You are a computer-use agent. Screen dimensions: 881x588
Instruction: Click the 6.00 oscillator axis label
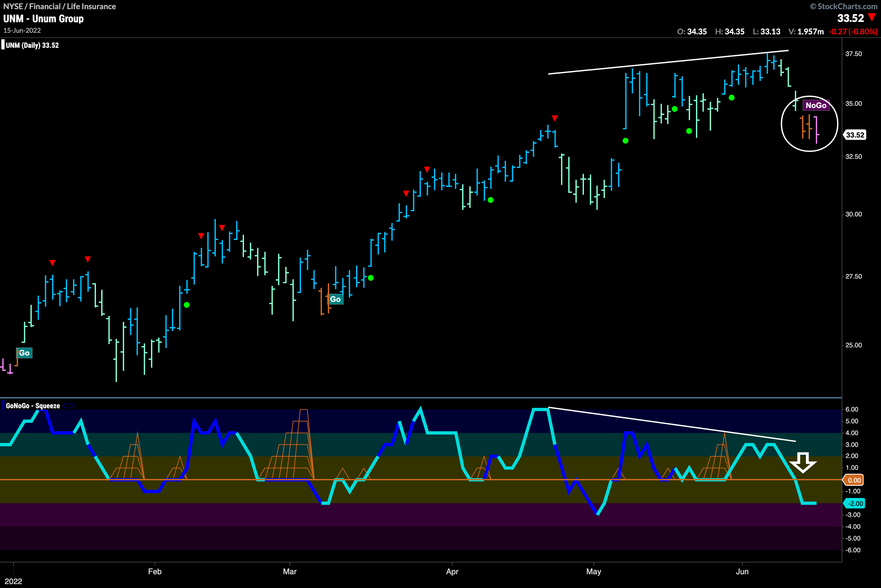[852, 409]
